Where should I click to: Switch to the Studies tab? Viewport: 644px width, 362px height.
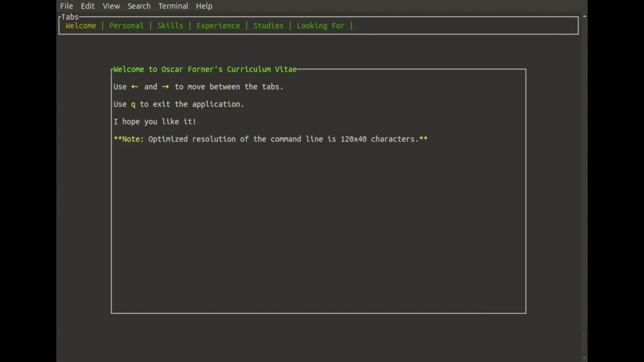pos(268,26)
